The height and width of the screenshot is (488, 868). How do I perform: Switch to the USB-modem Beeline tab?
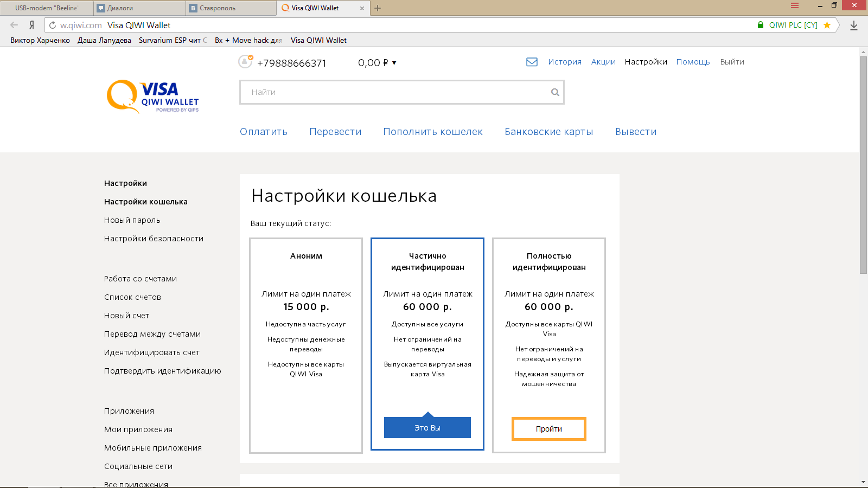pyautogui.click(x=47, y=8)
